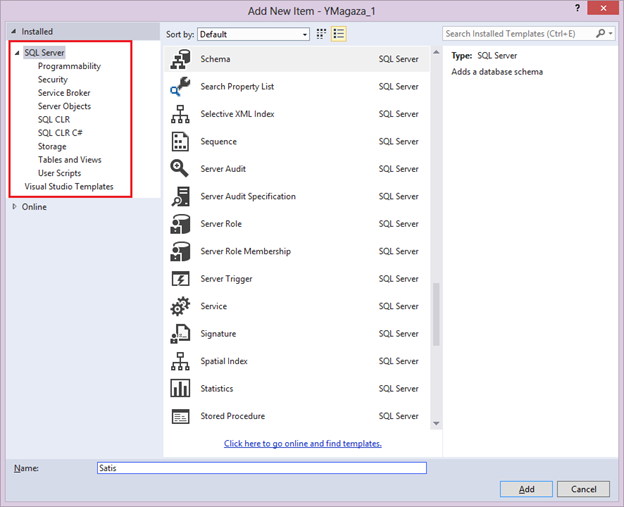Switch to medium icons list view
This screenshot has height=507, width=624.
339,34
